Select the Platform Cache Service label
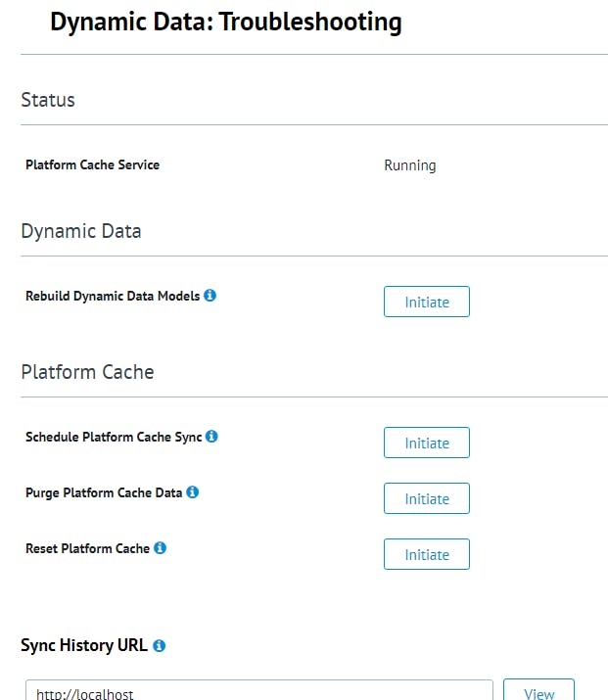This screenshot has width=608, height=700. click(92, 165)
